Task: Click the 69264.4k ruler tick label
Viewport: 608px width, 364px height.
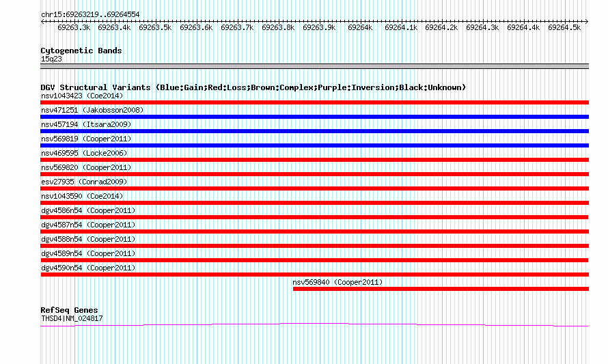Action: pyautogui.click(x=523, y=27)
